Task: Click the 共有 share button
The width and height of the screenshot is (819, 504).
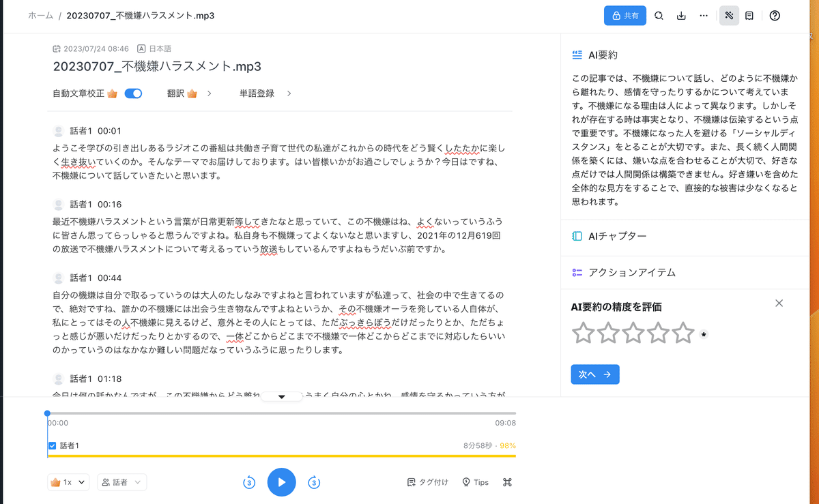Action: tap(624, 16)
